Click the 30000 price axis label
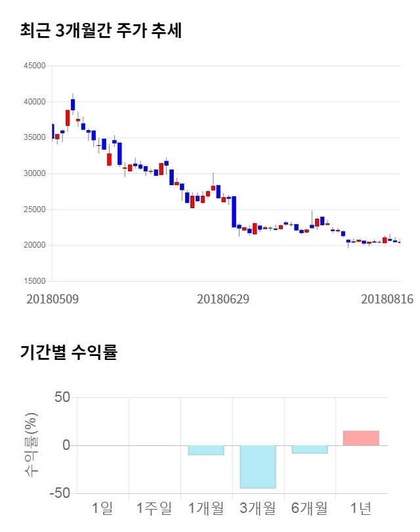 point(35,174)
